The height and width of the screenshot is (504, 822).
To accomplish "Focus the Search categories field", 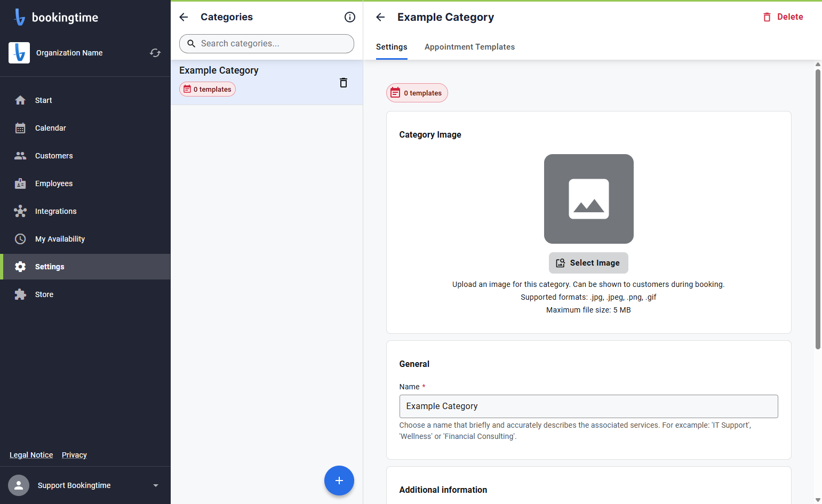I will point(267,44).
